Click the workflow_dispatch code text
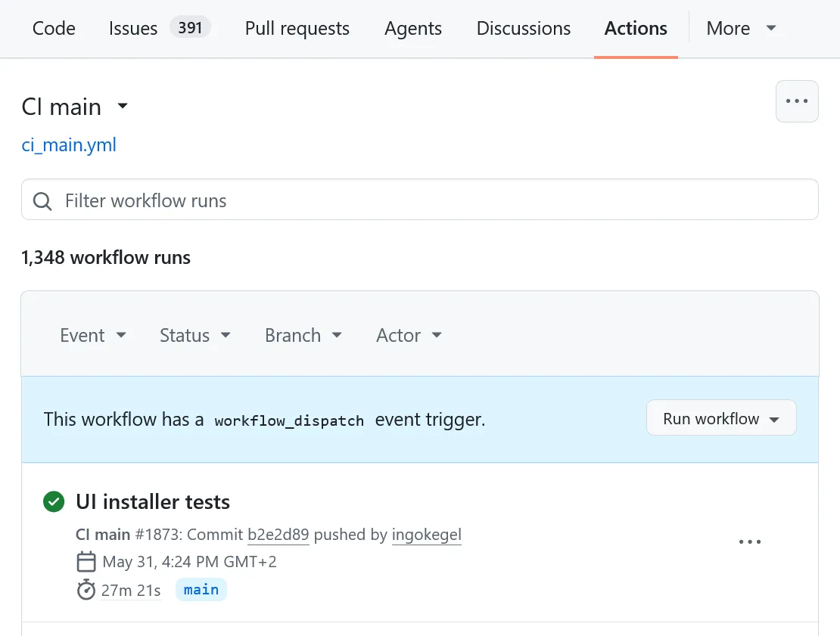The width and height of the screenshot is (840, 636). tap(289, 420)
